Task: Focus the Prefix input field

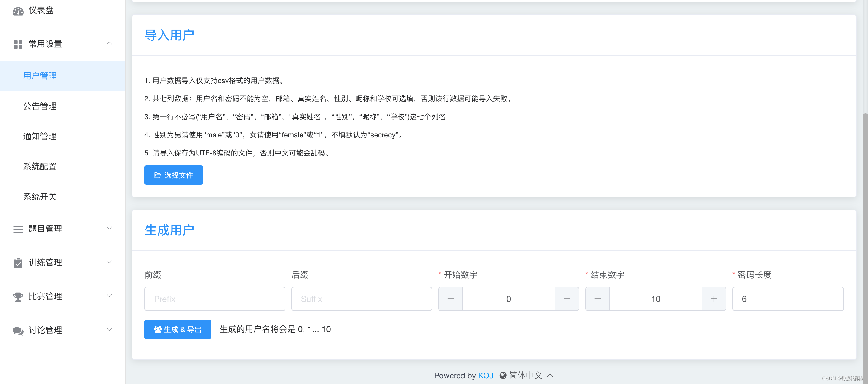Action: click(215, 299)
